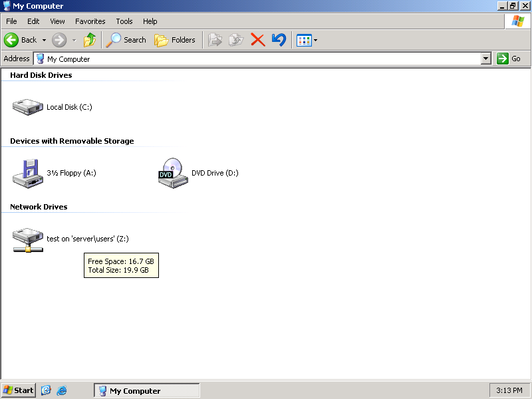Click the grayed-out Forward arrow button
Viewport: 532px width, 399px height.
[x=59, y=40]
